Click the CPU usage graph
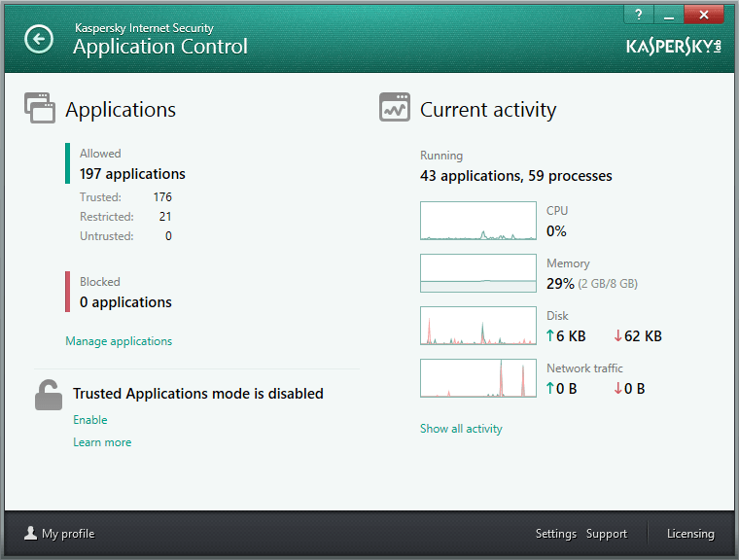This screenshot has height=560, width=739. point(478,221)
